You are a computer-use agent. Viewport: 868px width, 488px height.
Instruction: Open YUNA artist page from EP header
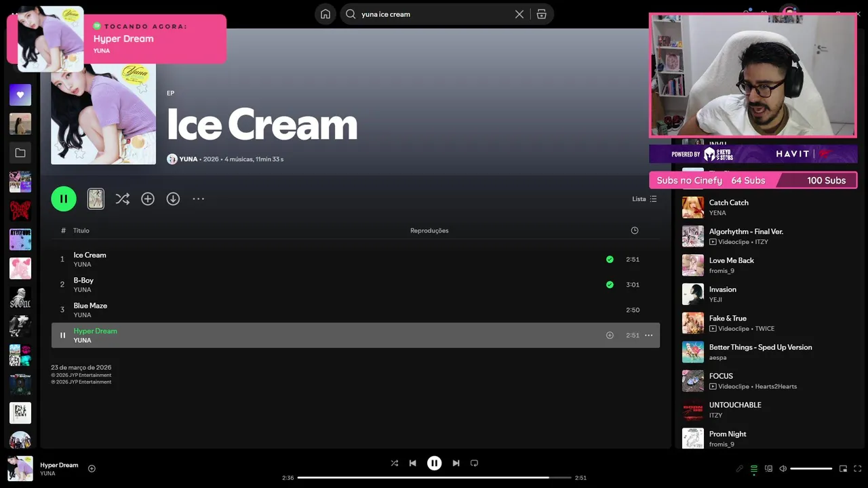point(188,159)
